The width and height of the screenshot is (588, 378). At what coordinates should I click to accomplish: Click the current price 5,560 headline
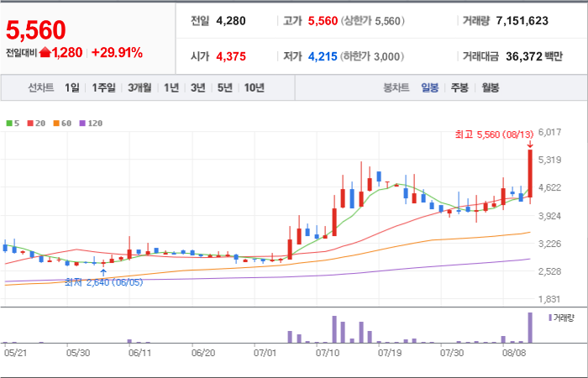(x=36, y=30)
